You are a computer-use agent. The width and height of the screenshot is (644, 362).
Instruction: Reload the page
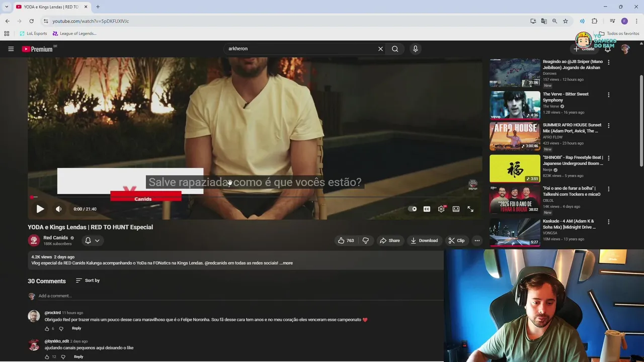click(x=31, y=21)
